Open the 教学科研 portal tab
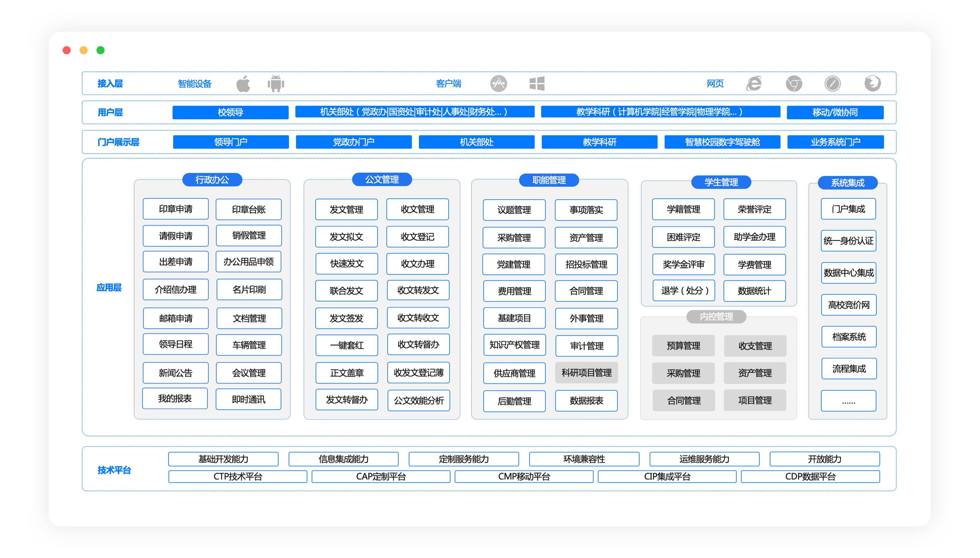The image size is (980, 558). [x=599, y=142]
